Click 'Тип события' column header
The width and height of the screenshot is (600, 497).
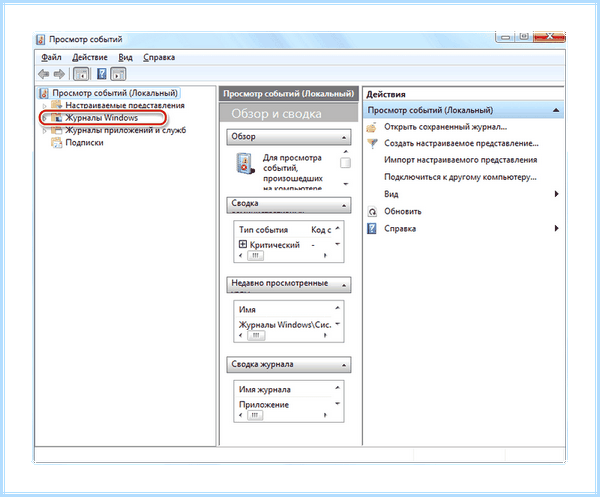[263, 230]
